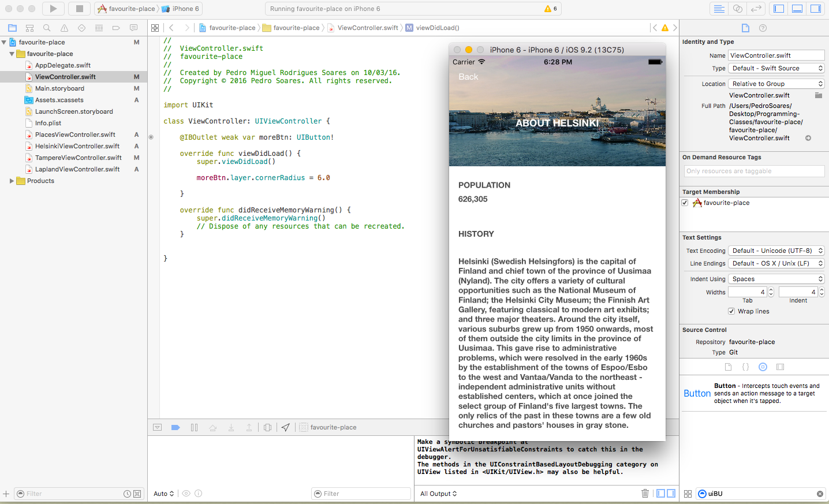Collapse the favourite-place project root
The height and width of the screenshot is (504, 829).
[4, 42]
